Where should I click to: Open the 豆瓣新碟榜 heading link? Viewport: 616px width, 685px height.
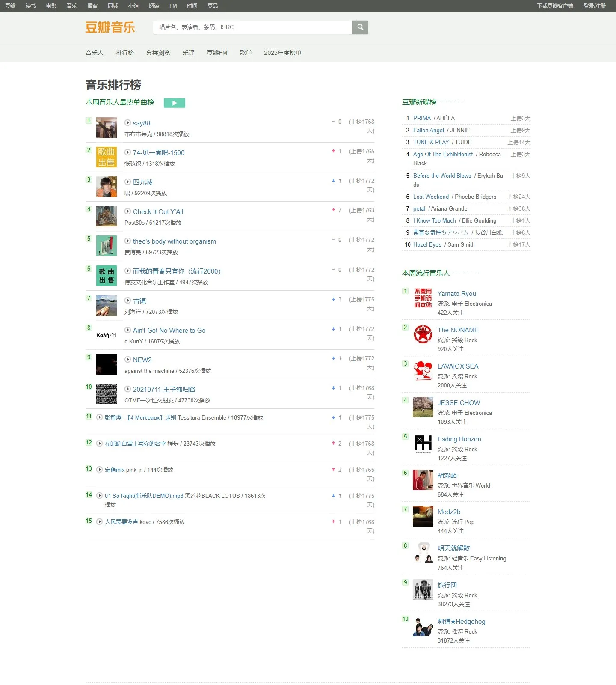[x=419, y=102]
